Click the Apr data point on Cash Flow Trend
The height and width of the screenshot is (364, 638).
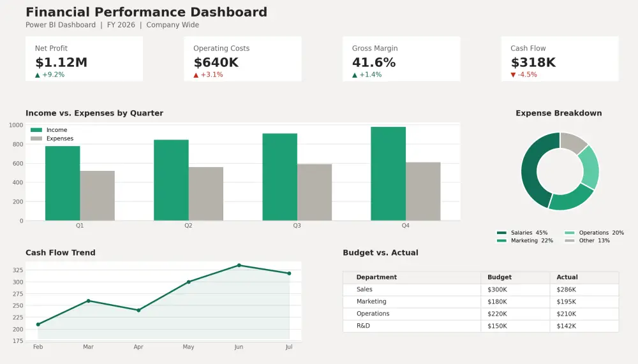click(138, 310)
